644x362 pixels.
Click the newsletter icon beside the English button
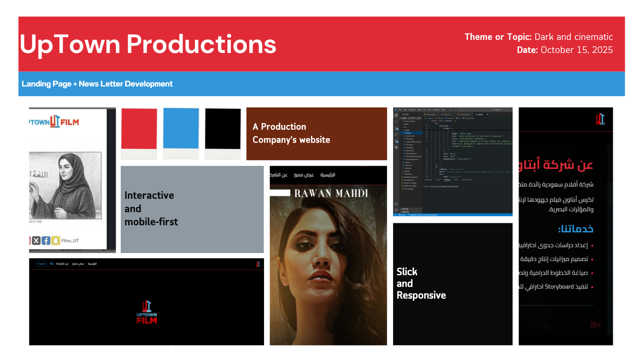coord(52,264)
